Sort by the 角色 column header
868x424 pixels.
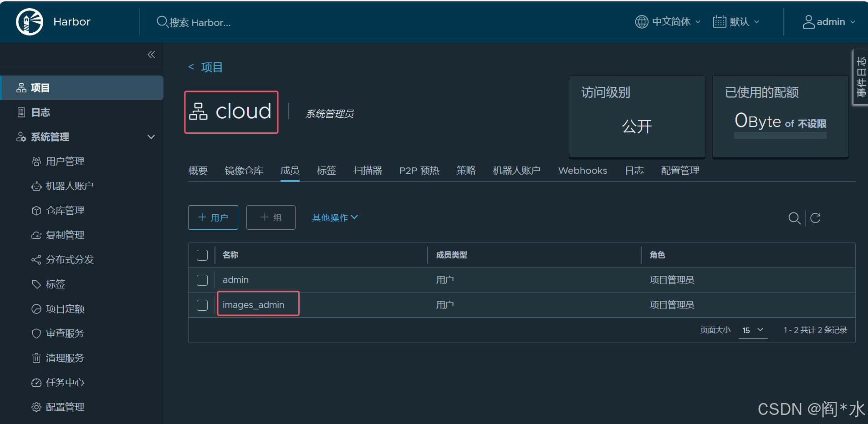[x=658, y=255]
